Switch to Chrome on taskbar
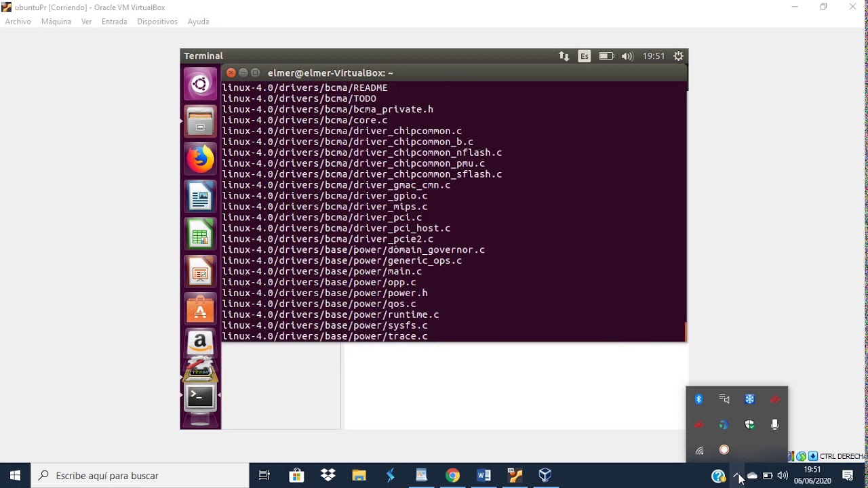 452,476
